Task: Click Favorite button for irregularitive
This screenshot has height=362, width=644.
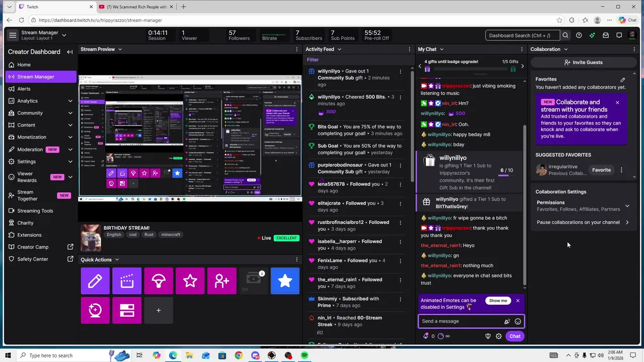Action: pyautogui.click(x=601, y=170)
